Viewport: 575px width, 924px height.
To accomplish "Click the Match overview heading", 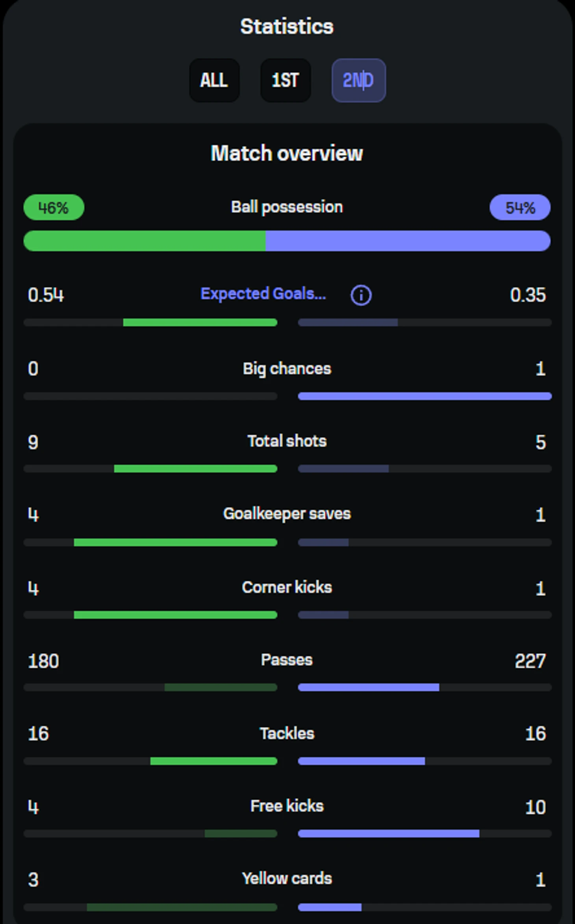I will tap(287, 153).
